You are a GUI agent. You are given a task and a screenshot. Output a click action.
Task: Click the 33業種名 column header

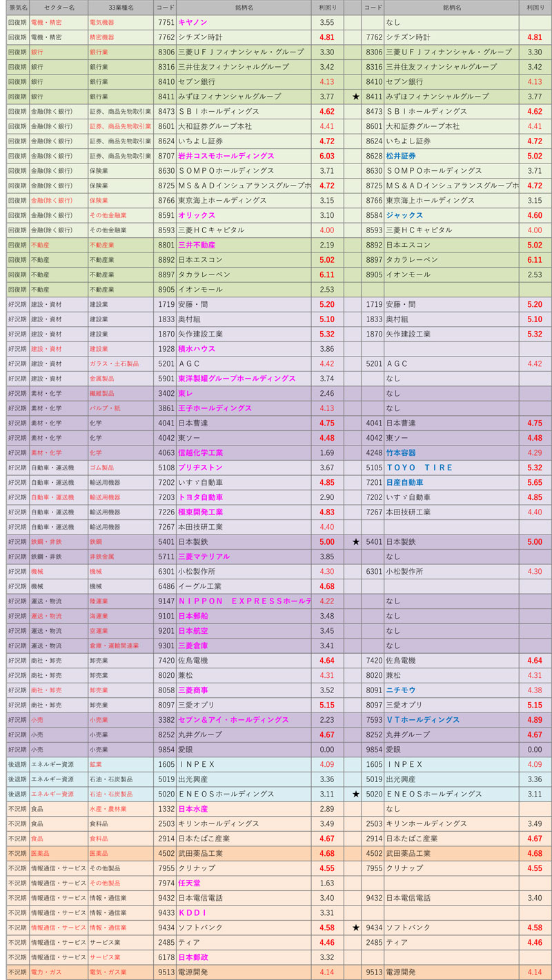(121, 8)
